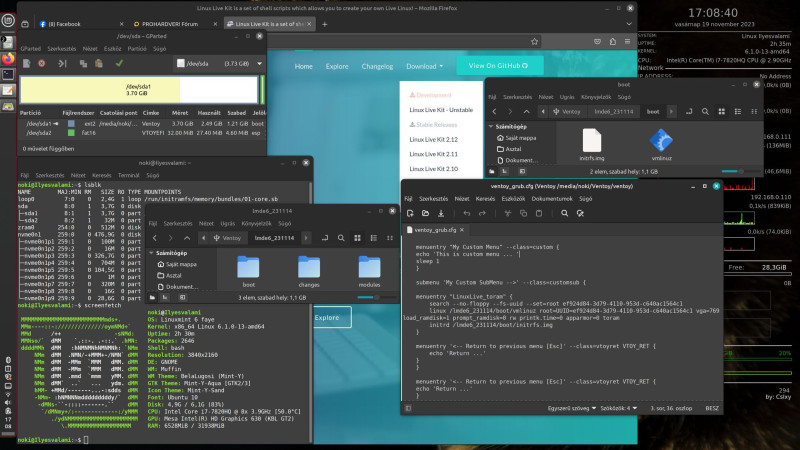Image resolution: width=800 pixels, height=450 pixels.
Task: Click the Undo arrow in text editor toolbar
Action: pyautogui.click(x=466, y=213)
